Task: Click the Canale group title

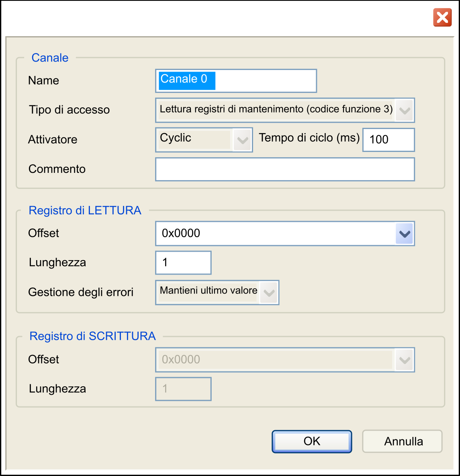Action: pyautogui.click(x=50, y=57)
